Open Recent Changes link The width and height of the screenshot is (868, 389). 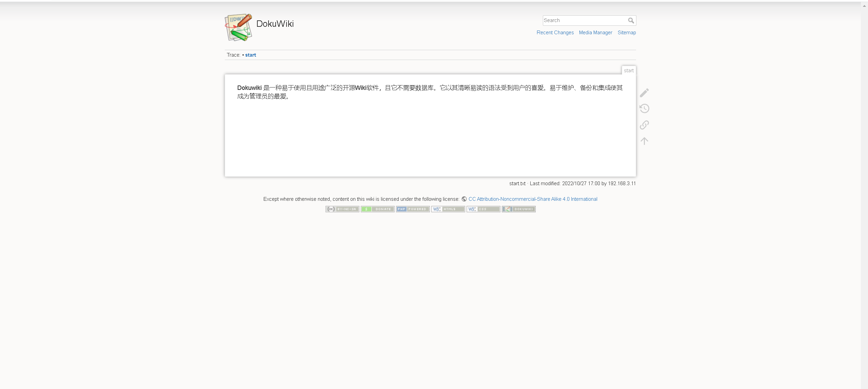[555, 33]
